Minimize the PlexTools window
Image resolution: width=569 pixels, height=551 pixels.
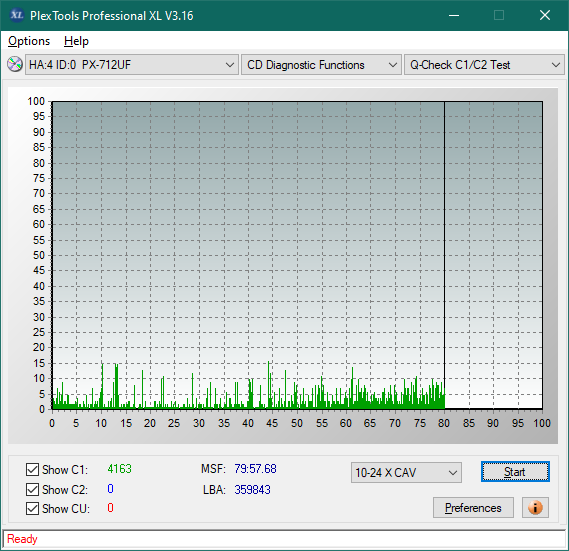pyautogui.click(x=454, y=15)
